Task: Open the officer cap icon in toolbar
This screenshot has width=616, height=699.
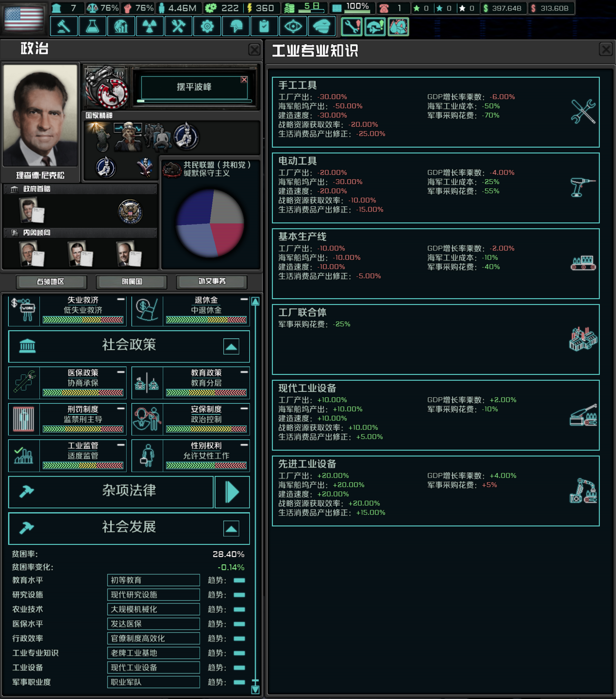Action: point(322,26)
